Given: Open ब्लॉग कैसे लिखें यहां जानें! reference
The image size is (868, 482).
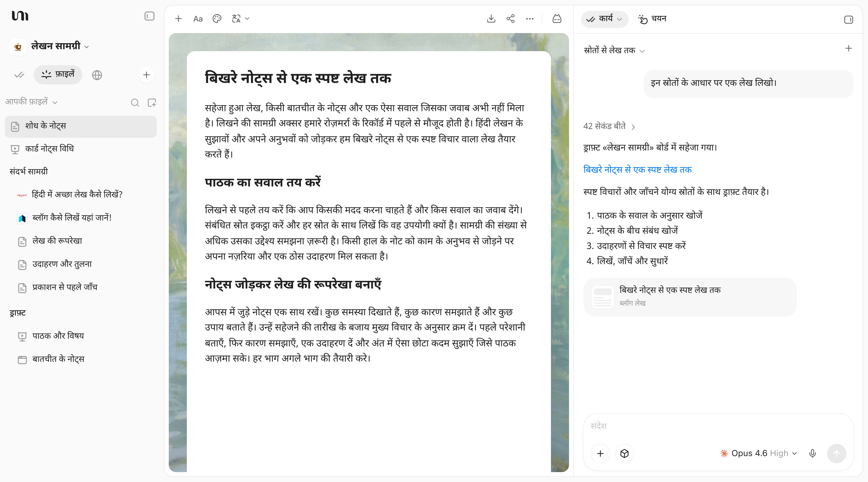Looking at the screenshot, I should click(81, 218).
